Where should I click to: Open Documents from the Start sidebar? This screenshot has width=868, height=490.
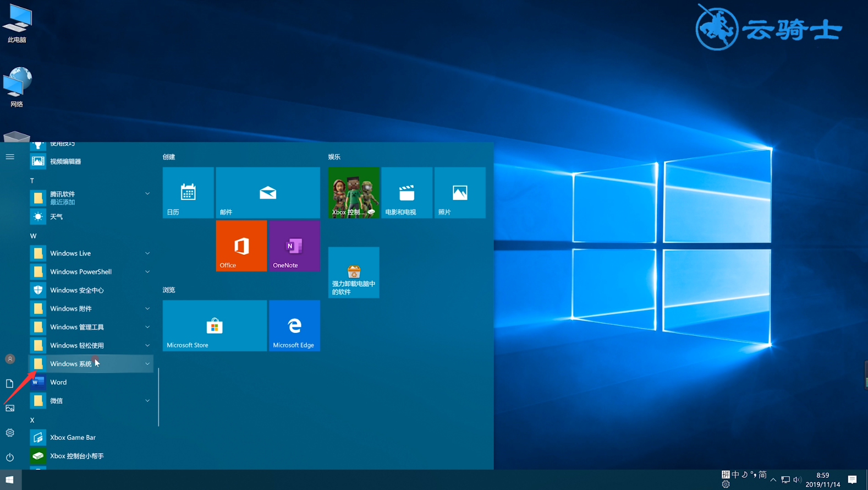[10, 384]
